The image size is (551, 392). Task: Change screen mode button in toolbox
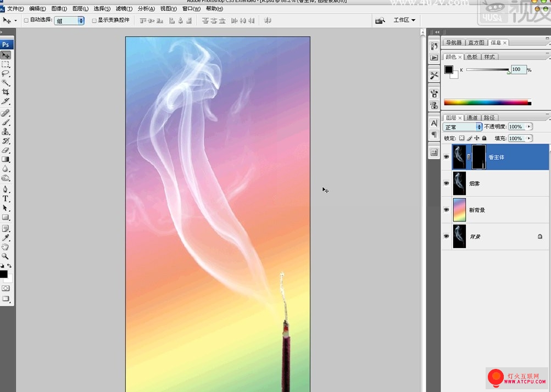click(x=5, y=299)
